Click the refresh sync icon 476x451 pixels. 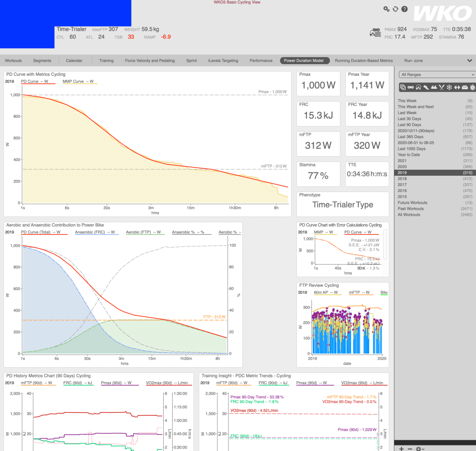[396, 9]
